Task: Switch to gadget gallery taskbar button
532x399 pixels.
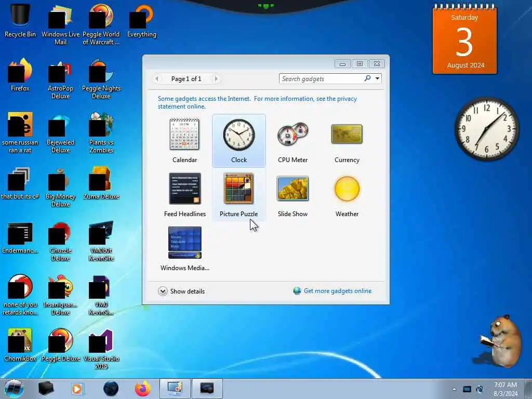Action: [175, 389]
